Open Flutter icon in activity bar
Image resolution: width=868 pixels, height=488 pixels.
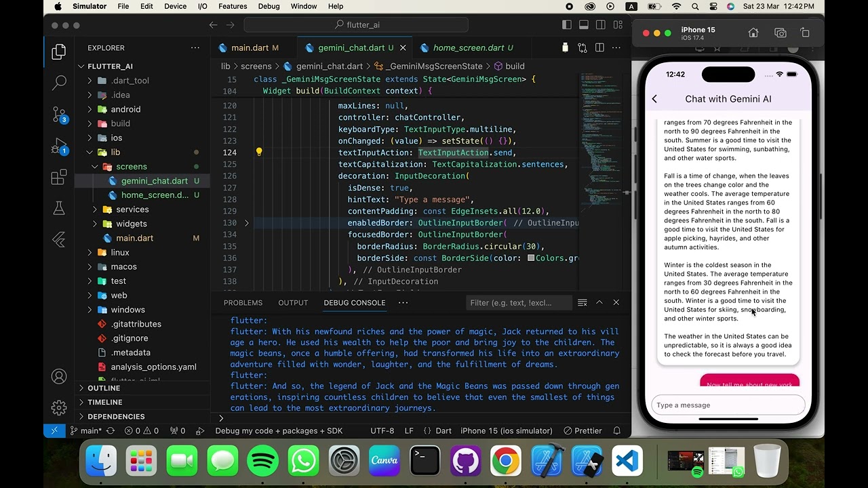click(59, 239)
